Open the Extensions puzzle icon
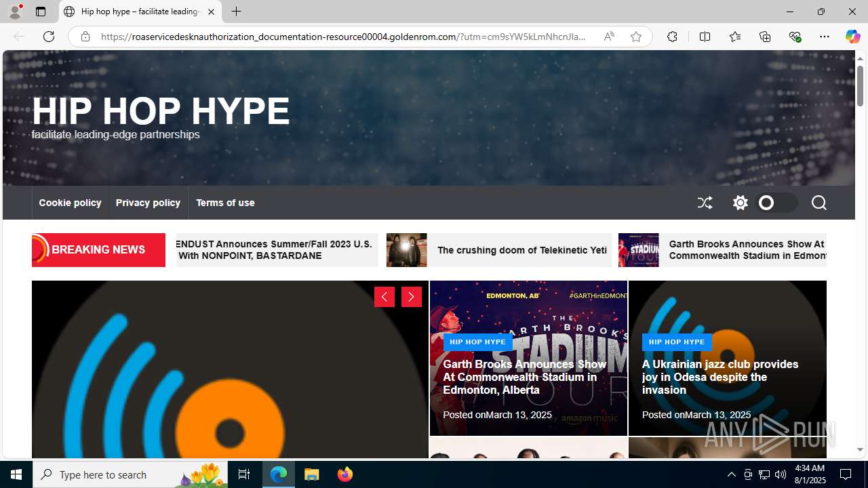The height and width of the screenshot is (488, 868). 672,37
